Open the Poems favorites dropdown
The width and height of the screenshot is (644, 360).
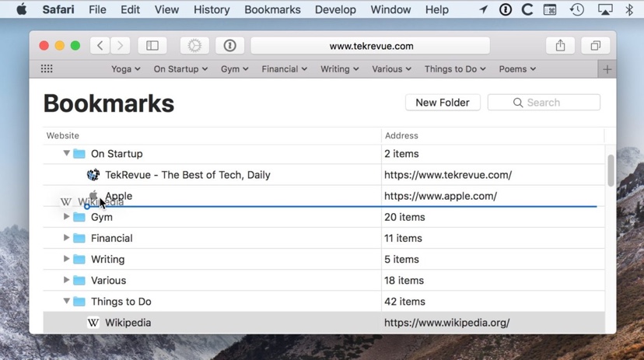[x=517, y=69]
